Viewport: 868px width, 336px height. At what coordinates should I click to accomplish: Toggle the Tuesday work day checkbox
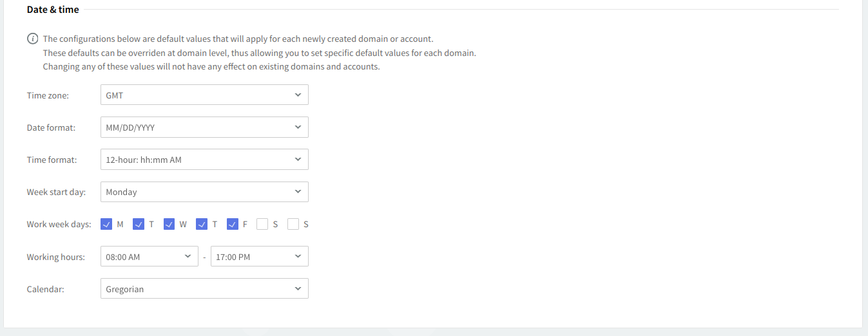pos(139,224)
